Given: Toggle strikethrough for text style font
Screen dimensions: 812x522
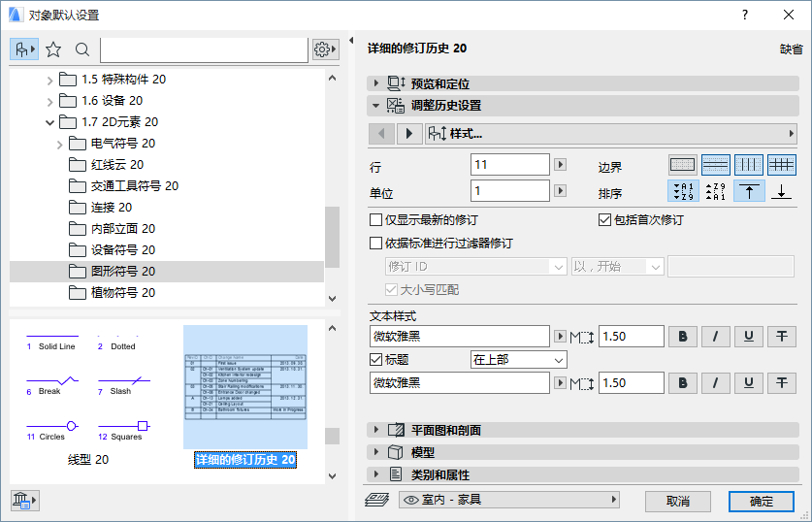Looking at the screenshot, I should tap(782, 337).
